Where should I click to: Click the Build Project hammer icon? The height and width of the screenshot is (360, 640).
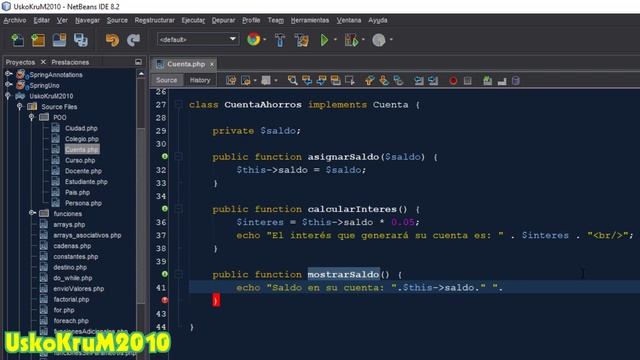tap(280, 40)
